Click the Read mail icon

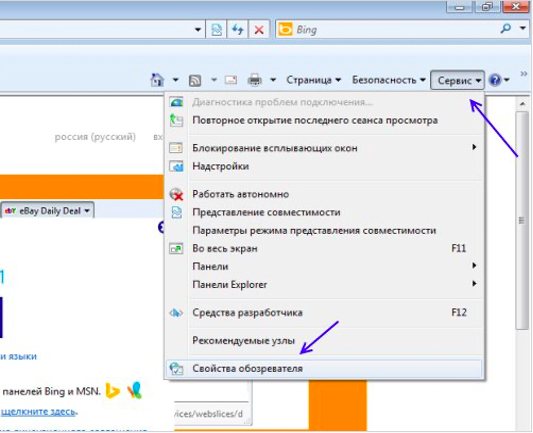pos(231,80)
